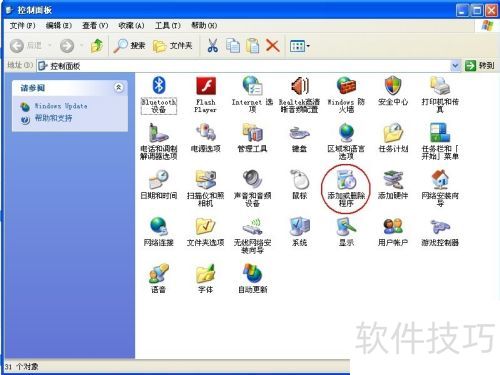Open 网络连接 icon

pyautogui.click(x=159, y=231)
